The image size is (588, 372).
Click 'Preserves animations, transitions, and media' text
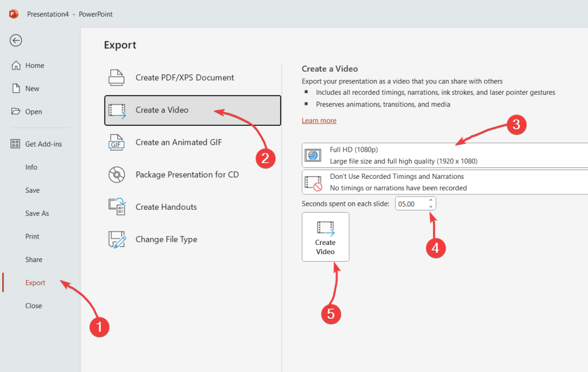pyautogui.click(x=383, y=104)
